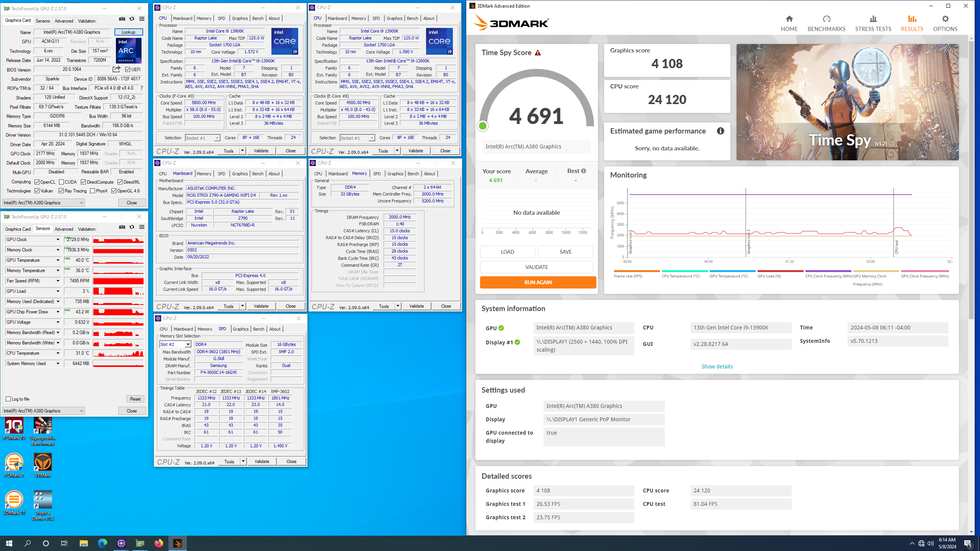The width and height of the screenshot is (980, 551).
Task: Open Superposition Benchmark desktop shortcut
Action: (43, 432)
